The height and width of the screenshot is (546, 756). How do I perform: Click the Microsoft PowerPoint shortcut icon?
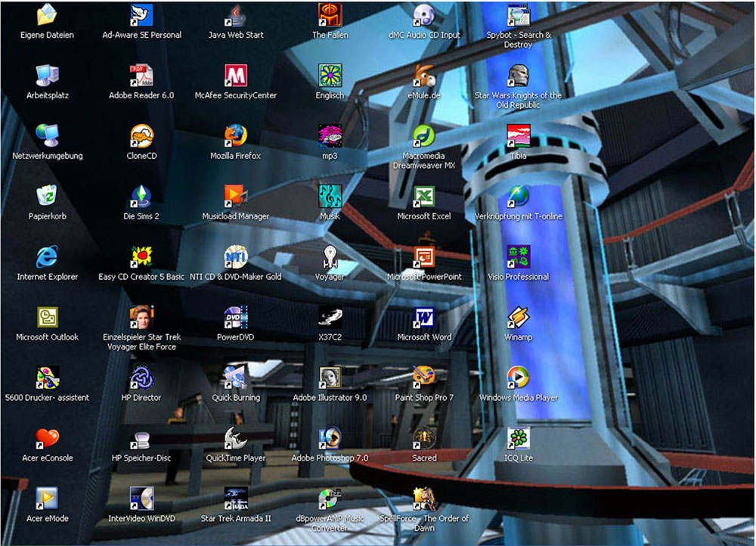click(424, 257)
